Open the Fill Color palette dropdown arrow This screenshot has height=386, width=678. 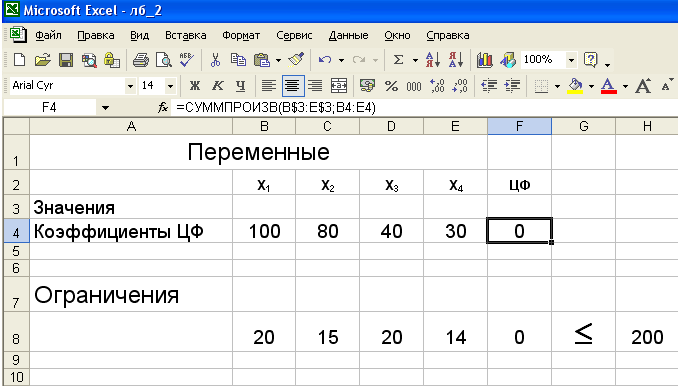[x=591, y=86]
